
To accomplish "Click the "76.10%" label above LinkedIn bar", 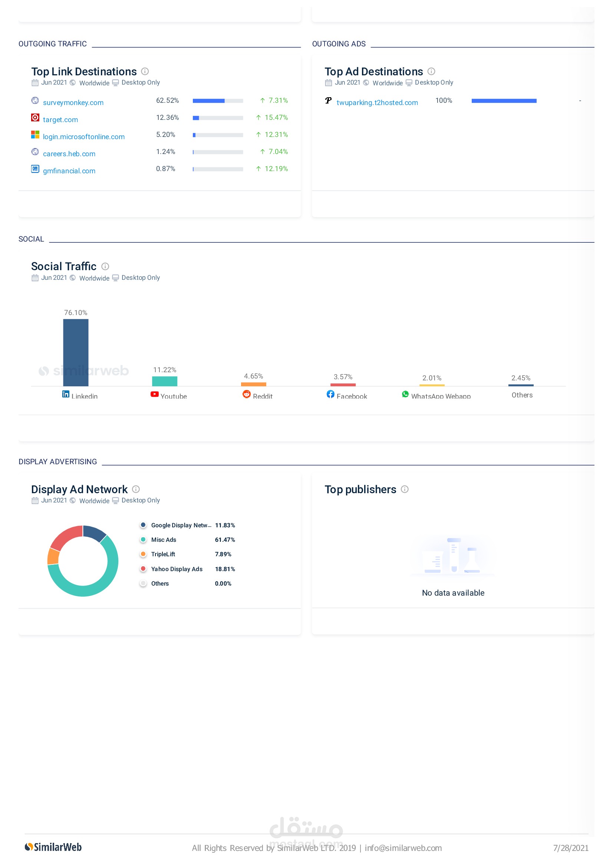I will coord(76,312).
